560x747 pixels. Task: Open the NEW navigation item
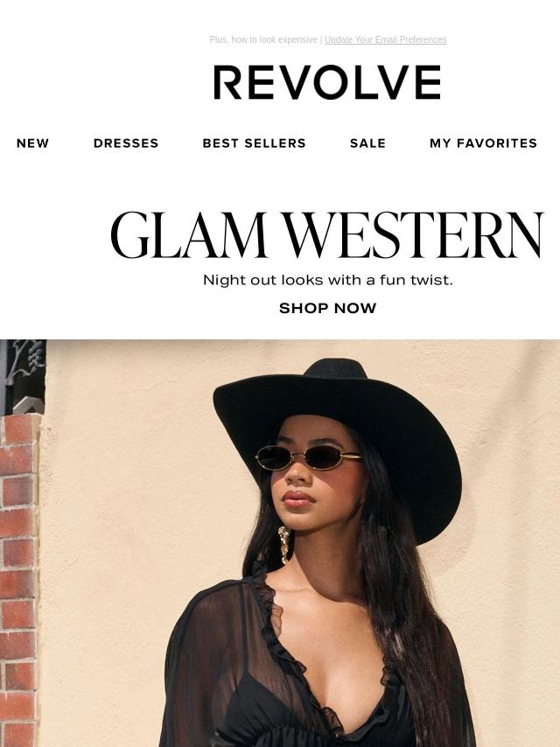(32, 143)
